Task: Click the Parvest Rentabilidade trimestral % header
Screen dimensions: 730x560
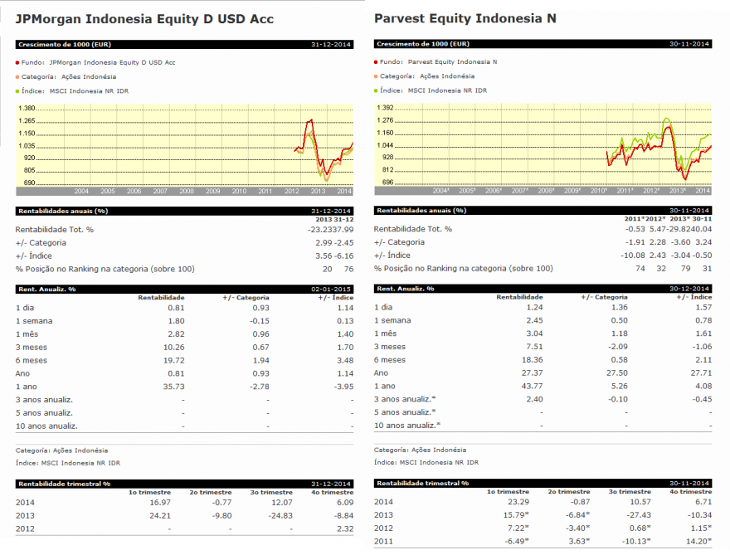Action: [x=543, y=484]
